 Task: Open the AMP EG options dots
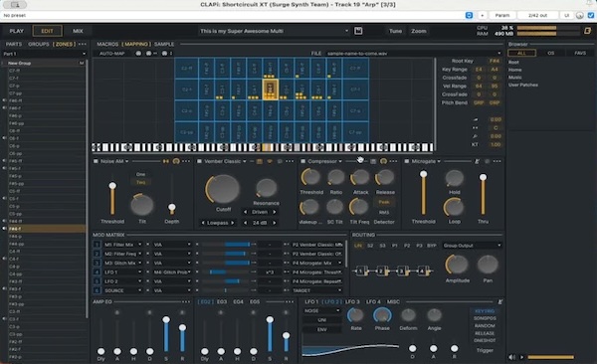[x=186, y=302]
